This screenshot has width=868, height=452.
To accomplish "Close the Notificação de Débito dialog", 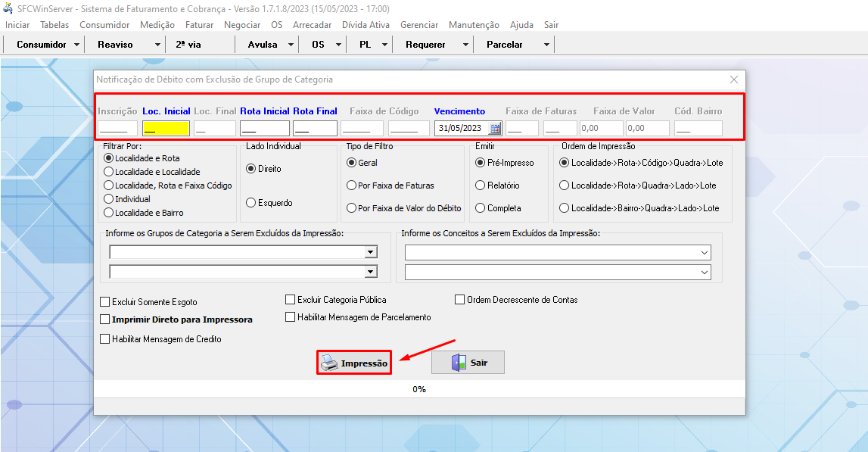I will click(x=733, y=79).
